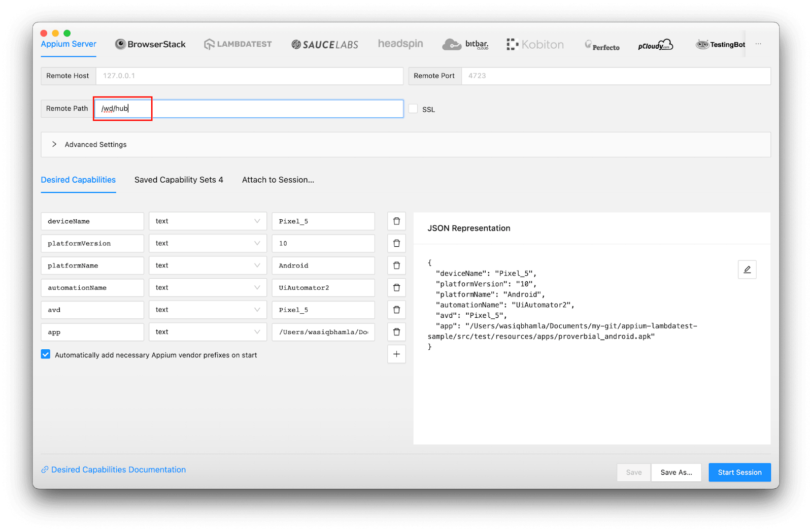Viewport: 812px width, 532px height.
Task: Switch to the Kobiton tab
Action: click(535, 45)
